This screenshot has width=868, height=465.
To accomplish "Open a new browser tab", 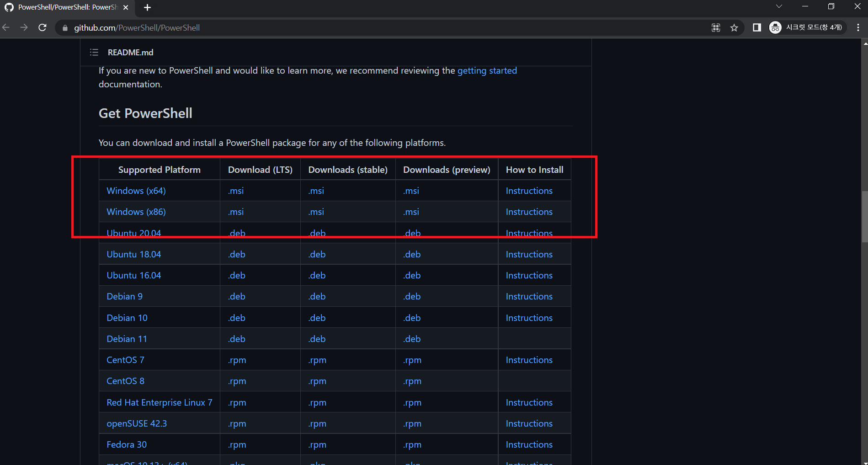I will (x=147, y=7).
